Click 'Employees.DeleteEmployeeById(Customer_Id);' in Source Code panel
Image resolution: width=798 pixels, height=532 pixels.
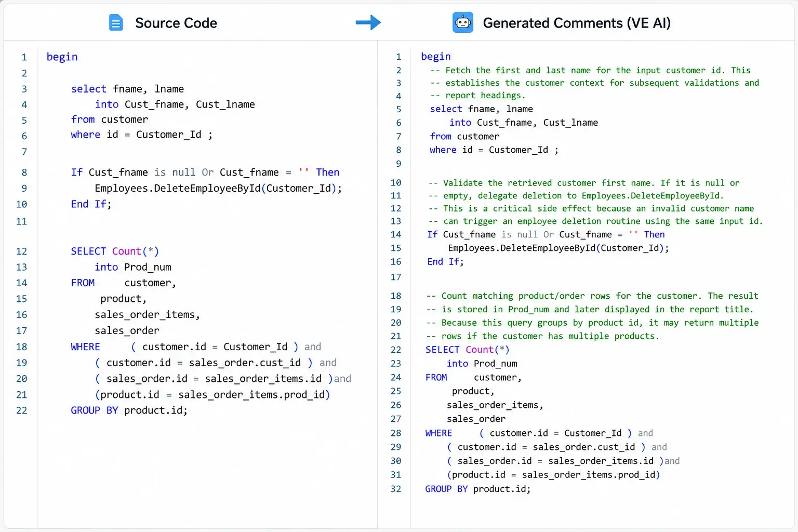(x=218, y=189)
